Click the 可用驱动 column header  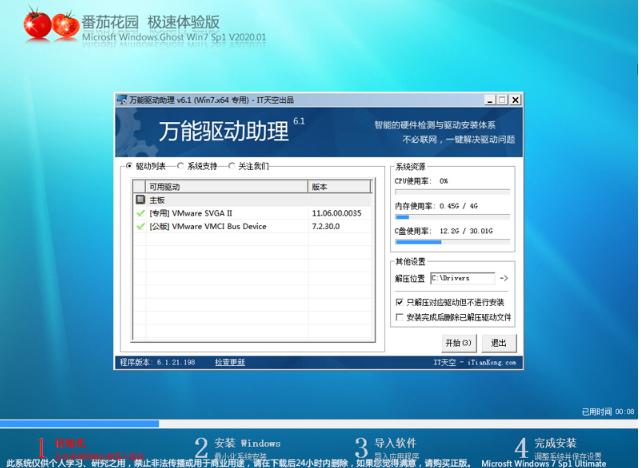click(227, 187)
